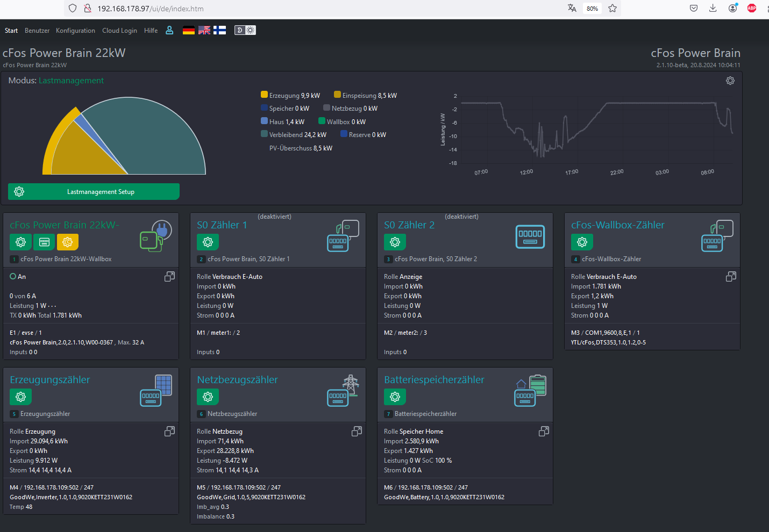Bookmark page with star icon
Image resolution: width=769 pixels, height=532 pixels.
pyautogui.click(x=613, y=8)
